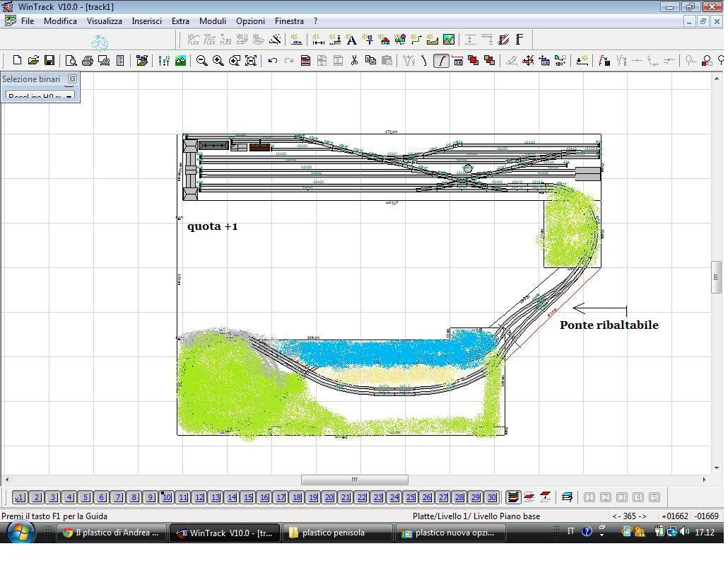
Task: Click the magic wand track tool icon
Action: pos(276,40)
